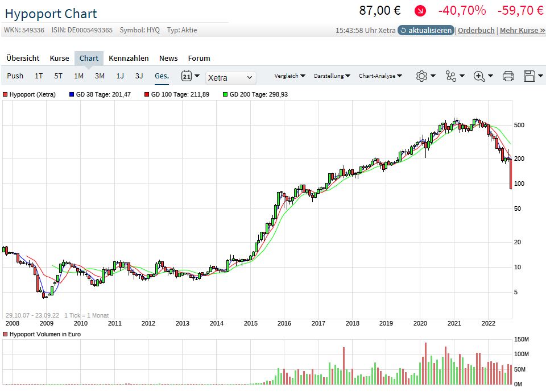Click the refresh icon in aktualisieren
546x392 pixels.
click(x=403, y=30)
